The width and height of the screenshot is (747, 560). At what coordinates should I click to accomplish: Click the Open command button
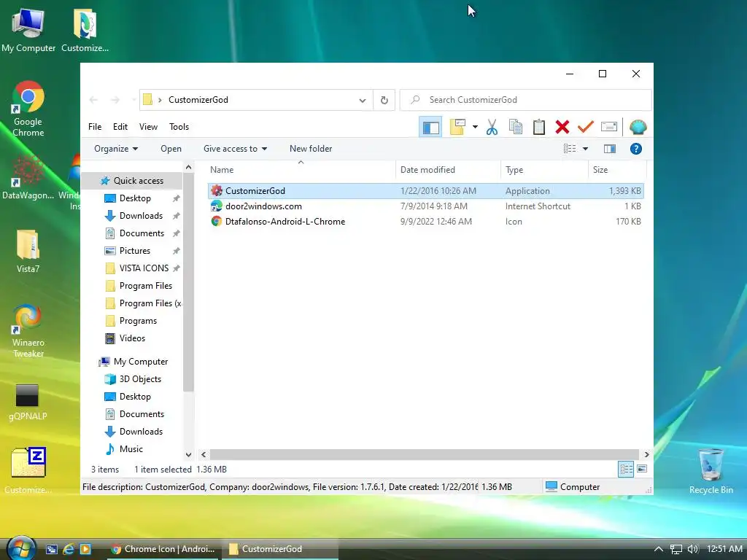[171, 149]
